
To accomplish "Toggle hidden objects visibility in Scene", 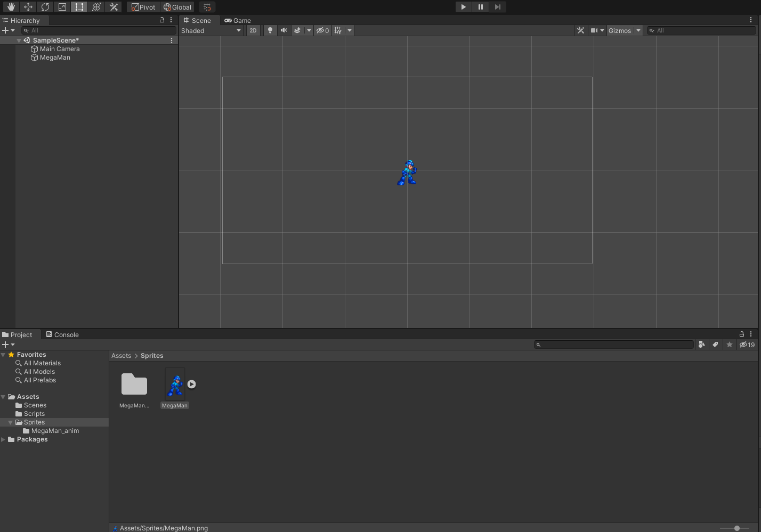I will tap(322, 30).
